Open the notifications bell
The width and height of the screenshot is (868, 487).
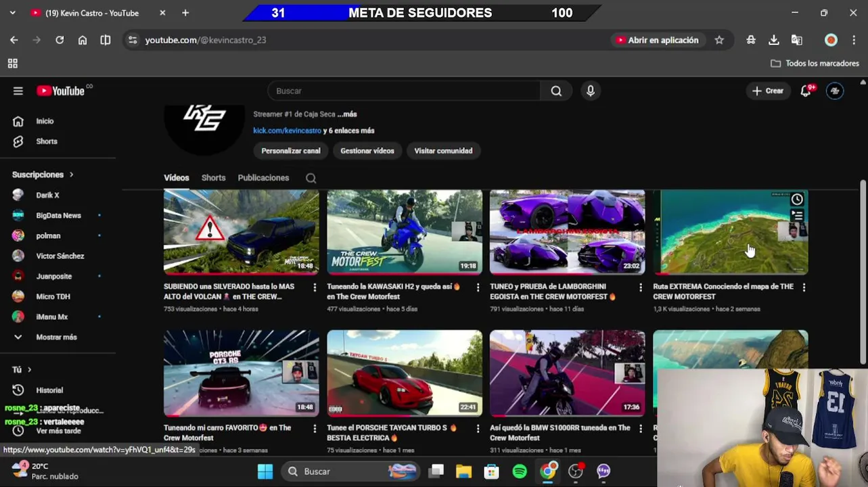pos(806,91)
